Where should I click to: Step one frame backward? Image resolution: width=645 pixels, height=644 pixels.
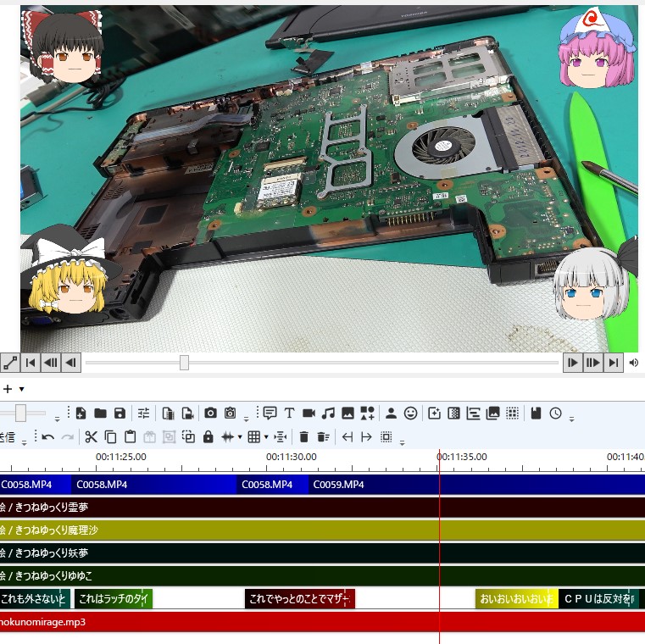pos(71,363)
